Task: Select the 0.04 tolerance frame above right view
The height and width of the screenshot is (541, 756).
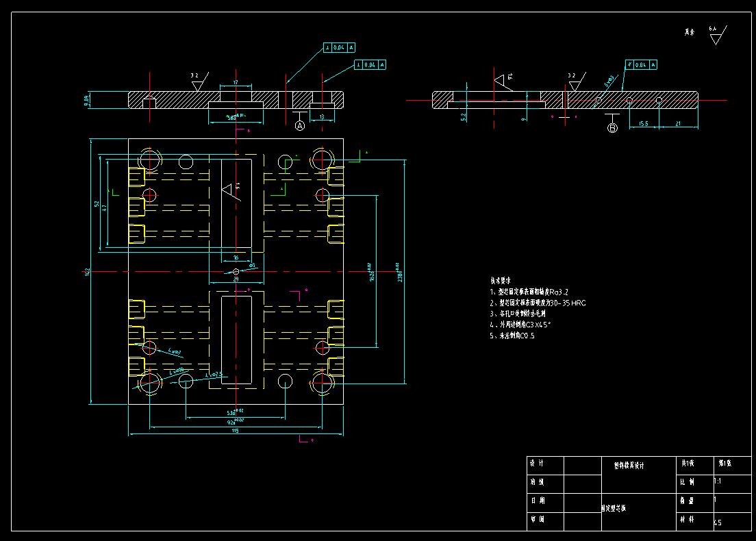Action: point(640,65)
